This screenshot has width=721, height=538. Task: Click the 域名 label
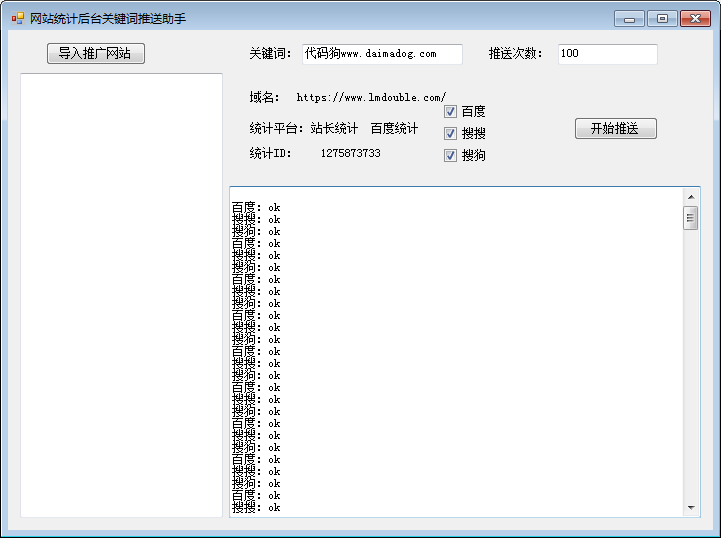[x=264, y=97]
